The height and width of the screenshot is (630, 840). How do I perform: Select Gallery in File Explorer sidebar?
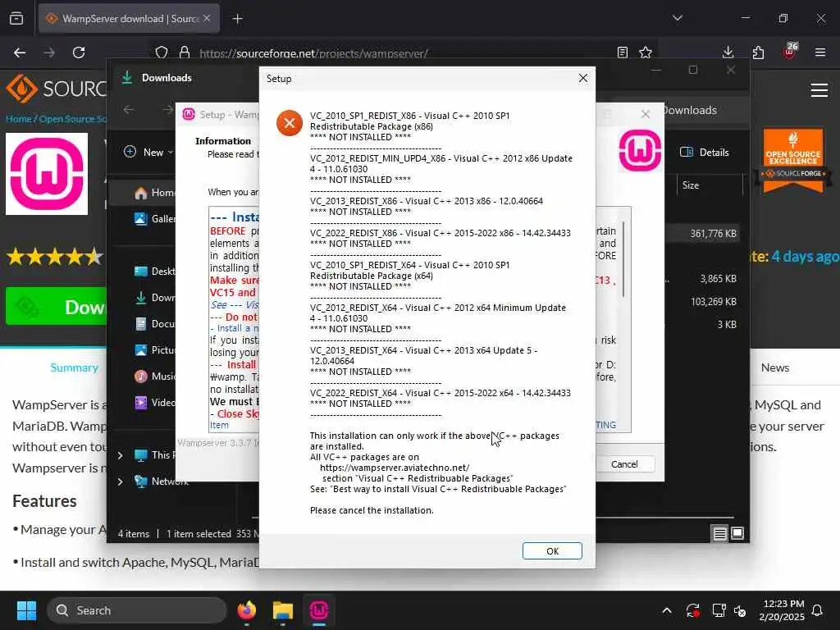154,218
